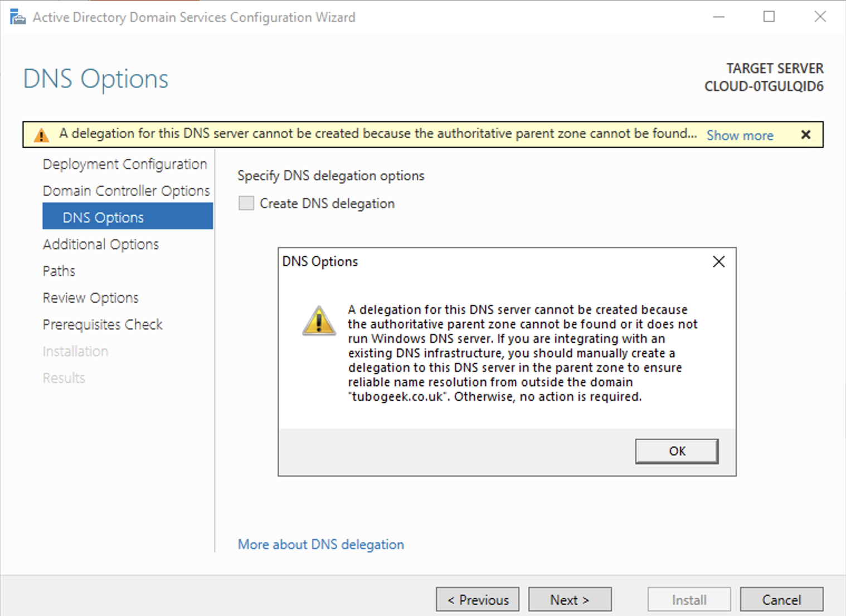Image resolution: width=846 pixels, height=616 pixels.
Task: Select Prerequisites Check step
Action: tap(103, 324)
